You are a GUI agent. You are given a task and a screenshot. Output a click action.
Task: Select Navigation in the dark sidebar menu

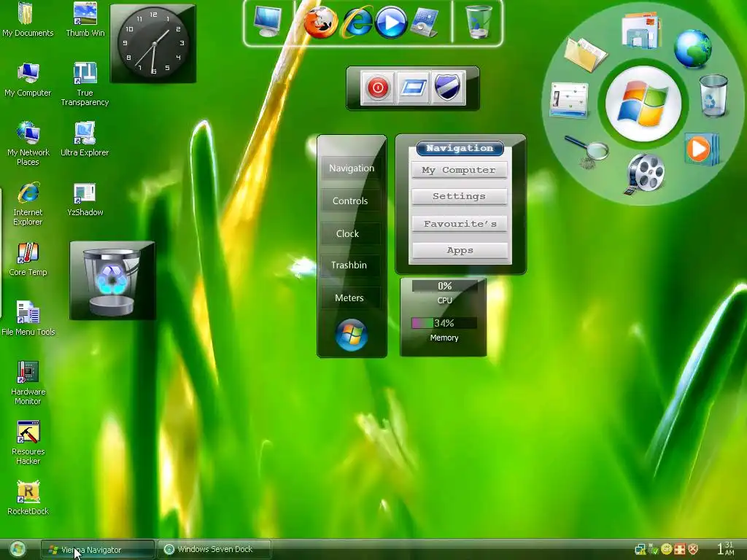[352, 168]
